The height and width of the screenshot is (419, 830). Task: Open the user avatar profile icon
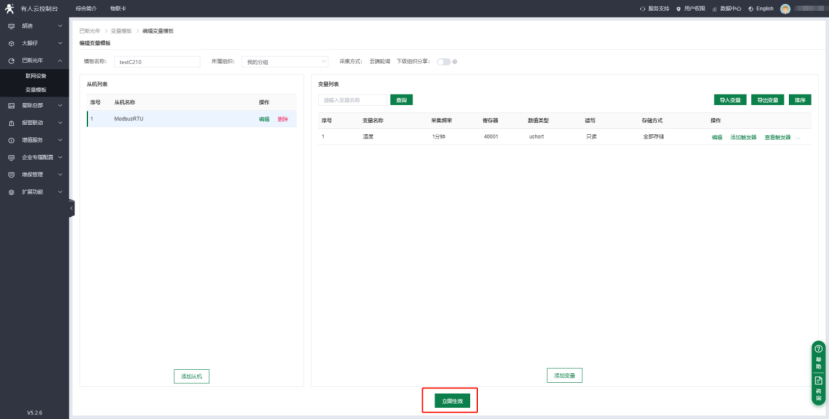(785, 8)
